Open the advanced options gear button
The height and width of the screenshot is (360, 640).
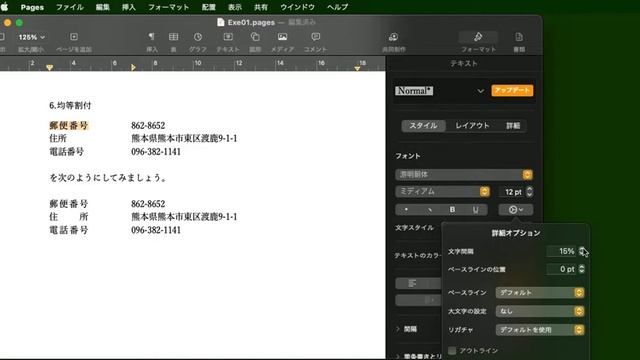516,209
